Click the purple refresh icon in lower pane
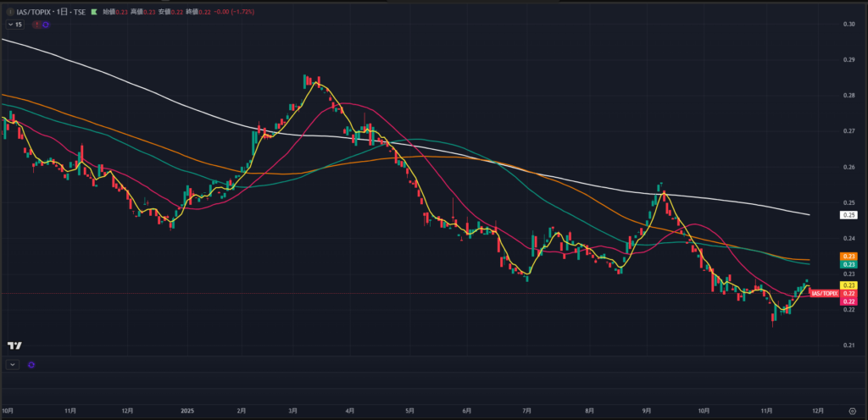The width and height of the screenshot is (868, 420). tap(31, 364)
